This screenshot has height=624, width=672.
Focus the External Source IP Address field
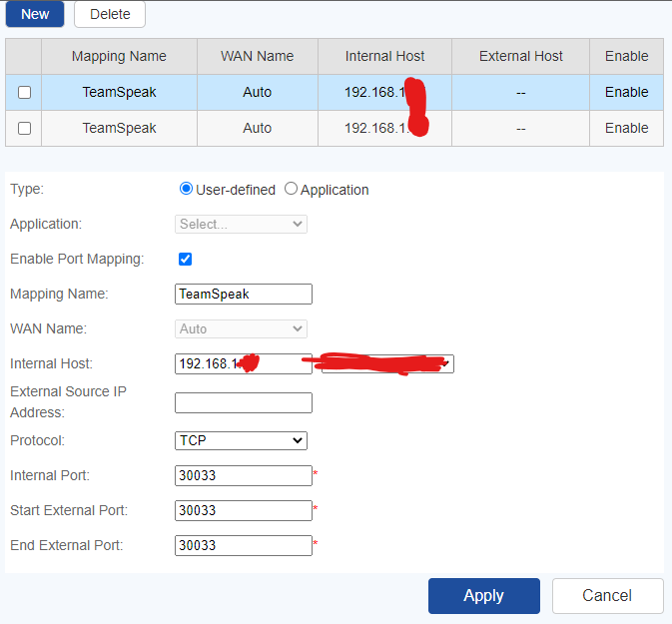(244, 403)
